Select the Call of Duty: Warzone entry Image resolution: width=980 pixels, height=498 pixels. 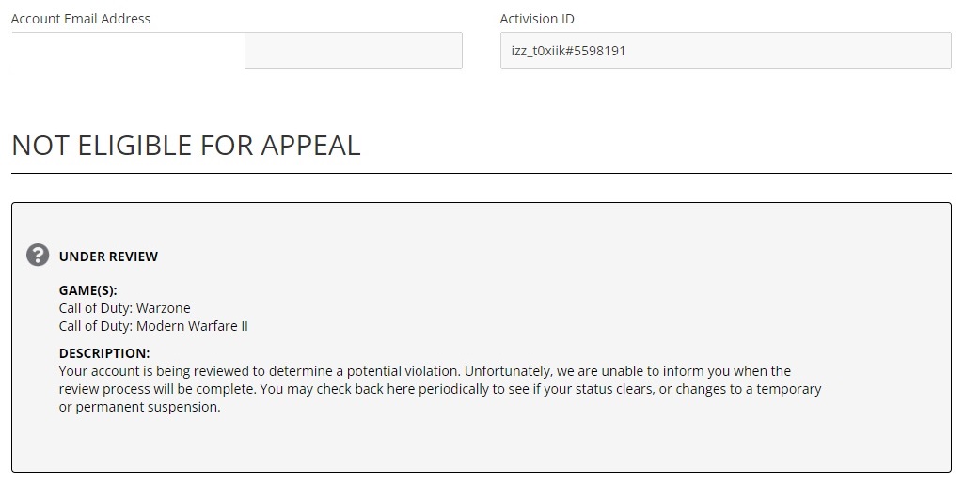point(125,308)
